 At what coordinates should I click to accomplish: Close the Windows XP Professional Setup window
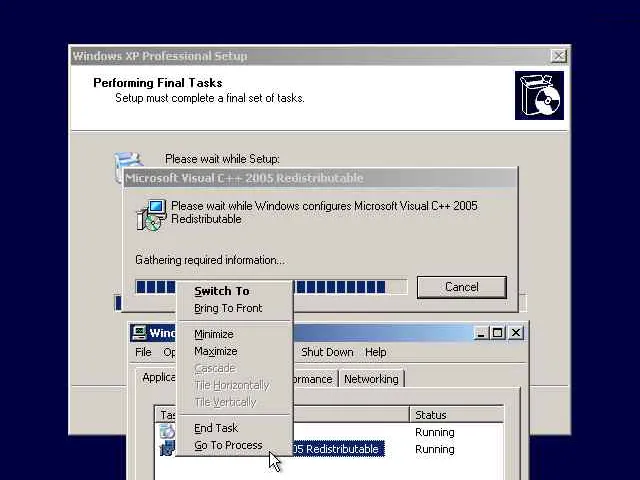tap(558, 56)
